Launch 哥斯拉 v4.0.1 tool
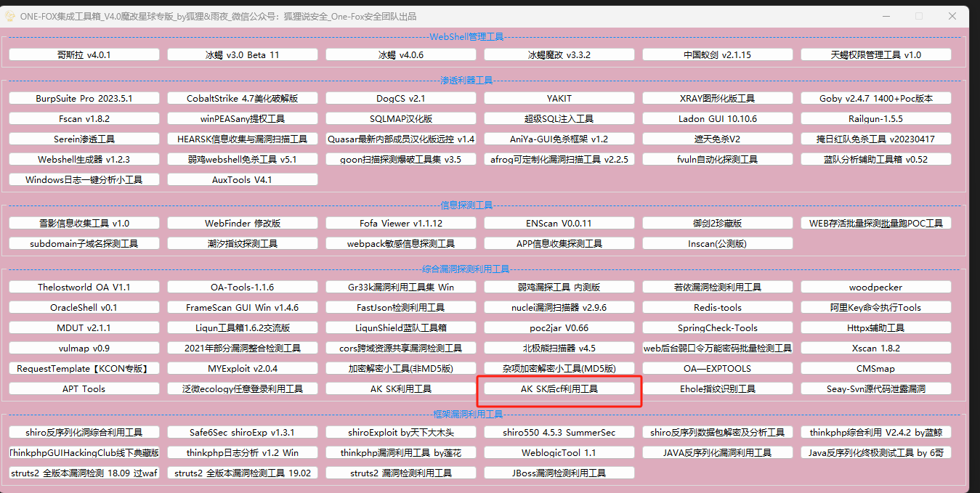This screenshot has height=493, width=980. [x=84, y=54]
